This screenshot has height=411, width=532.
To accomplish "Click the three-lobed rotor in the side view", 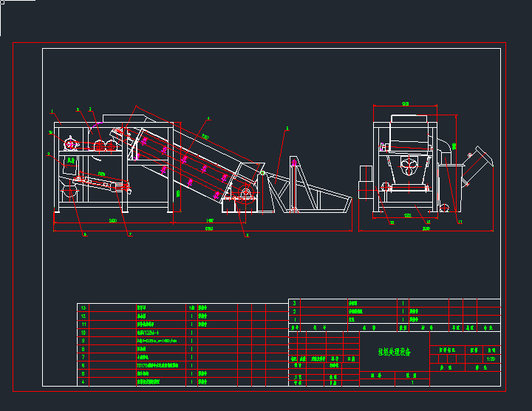I will [x=409, y=166].
